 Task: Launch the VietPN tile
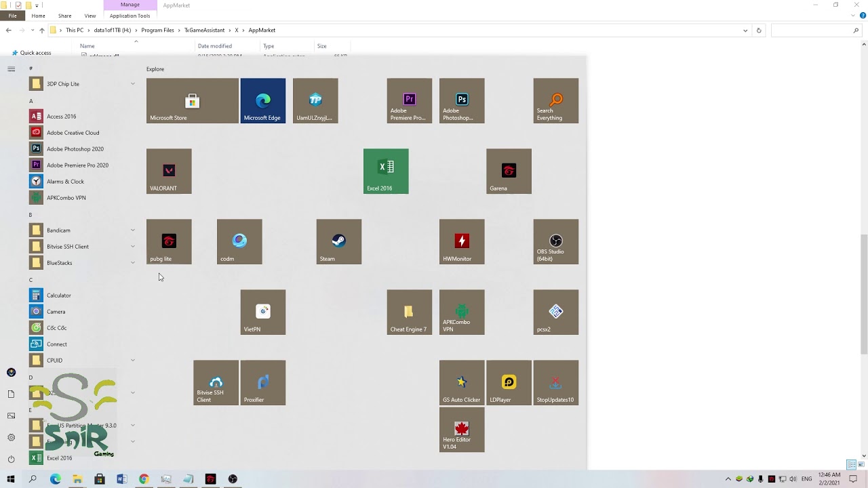pyautogui.click(x=263, y=312)
